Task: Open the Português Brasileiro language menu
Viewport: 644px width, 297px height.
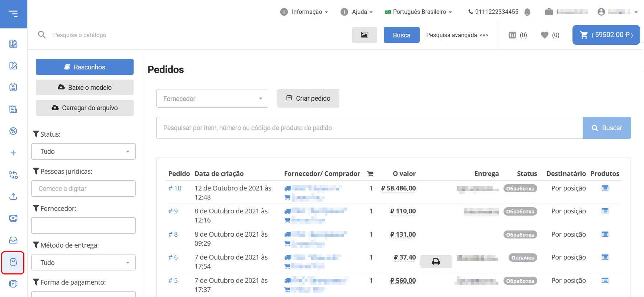Action: [x=419, y=12]
